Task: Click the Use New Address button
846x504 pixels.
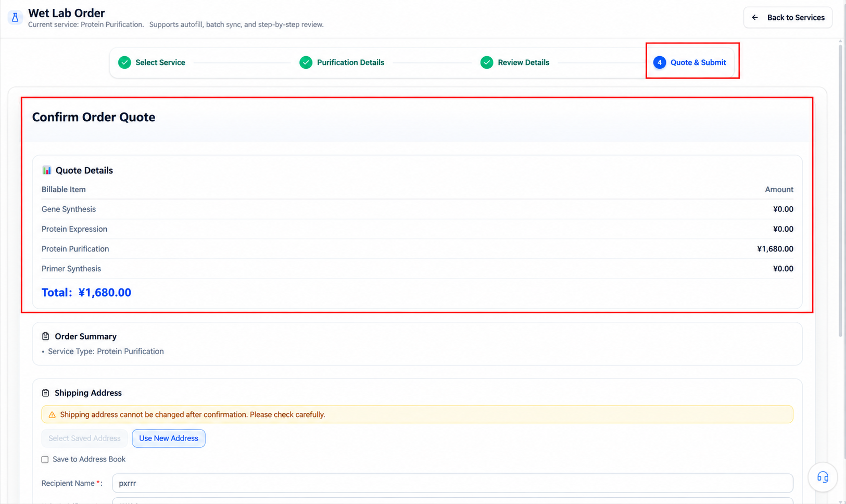Action: pos(169,438)
